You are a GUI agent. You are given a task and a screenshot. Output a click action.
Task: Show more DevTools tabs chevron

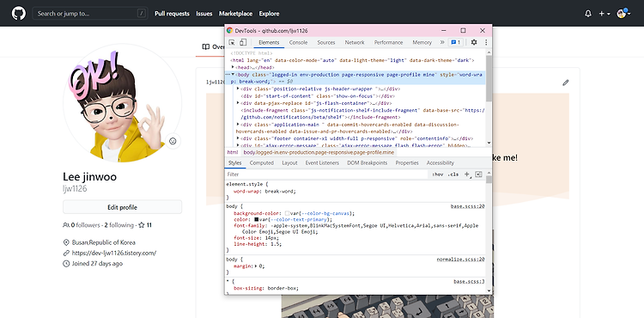point(442,42)
